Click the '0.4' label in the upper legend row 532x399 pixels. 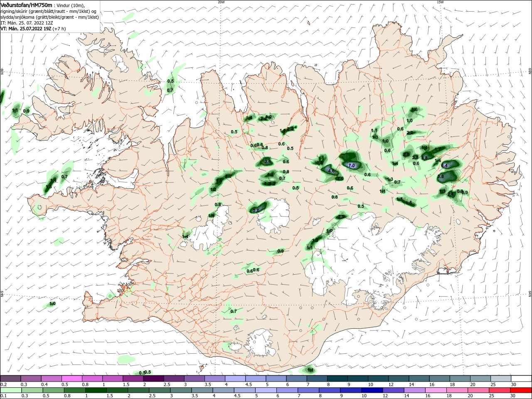pyautogui.click(x=44, y=384)
